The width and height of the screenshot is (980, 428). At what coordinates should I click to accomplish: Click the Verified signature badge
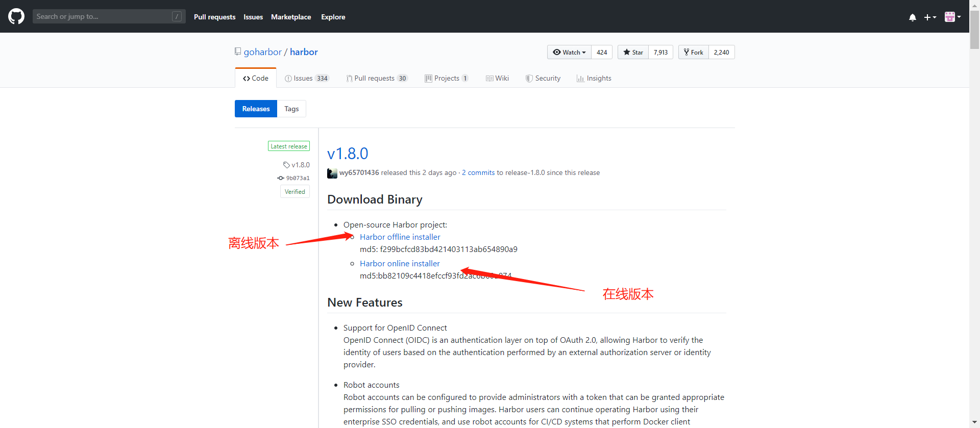tap(295, 191)
